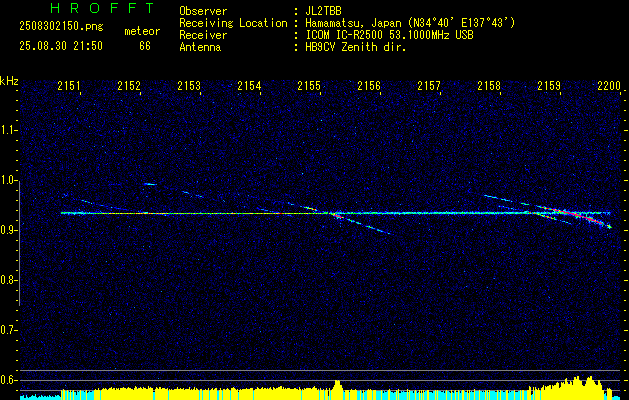Image resolution: width=629 pixels, height=400 pixels.
Task: Click the meteor count value 66
Action: pos(145,46)
